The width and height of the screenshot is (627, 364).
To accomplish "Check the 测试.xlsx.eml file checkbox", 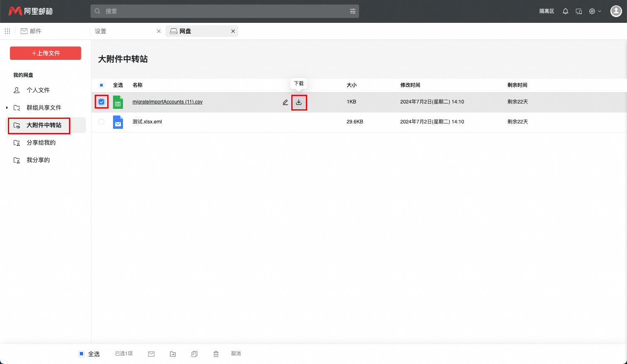I will (x=101, y=122).
